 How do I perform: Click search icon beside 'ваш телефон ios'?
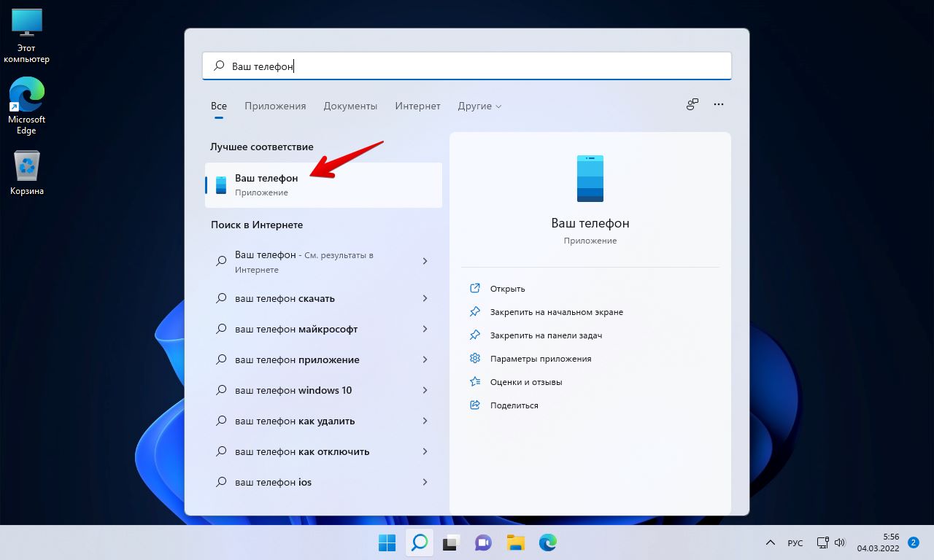[x=221, y=482]
